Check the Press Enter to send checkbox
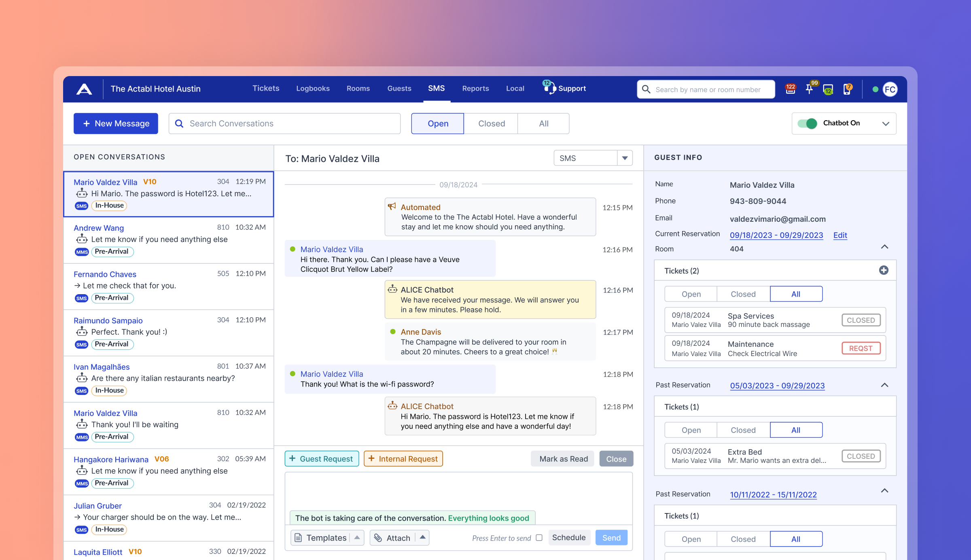The width and height of the screenshot is (971, 560). point(539,538)
